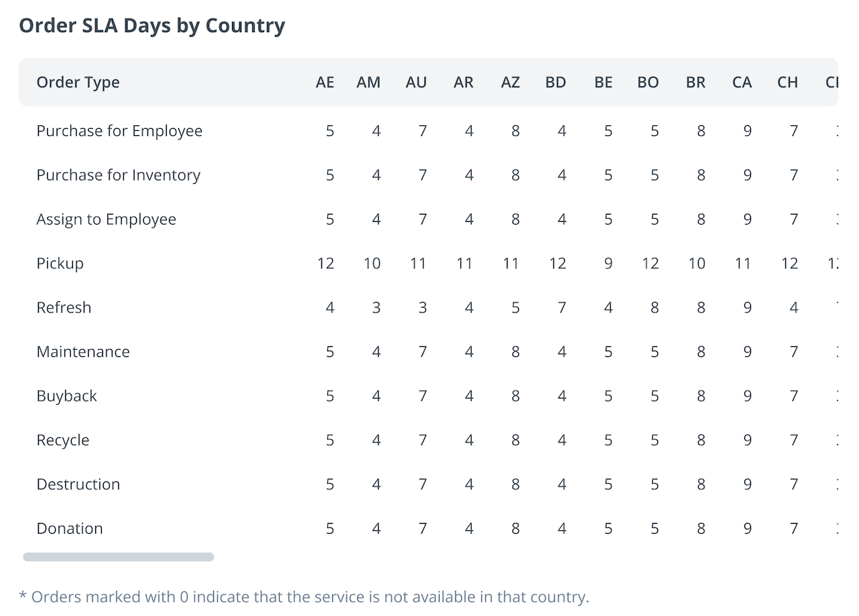
Task: Click the Buyback row label
Action: [67, 396]
